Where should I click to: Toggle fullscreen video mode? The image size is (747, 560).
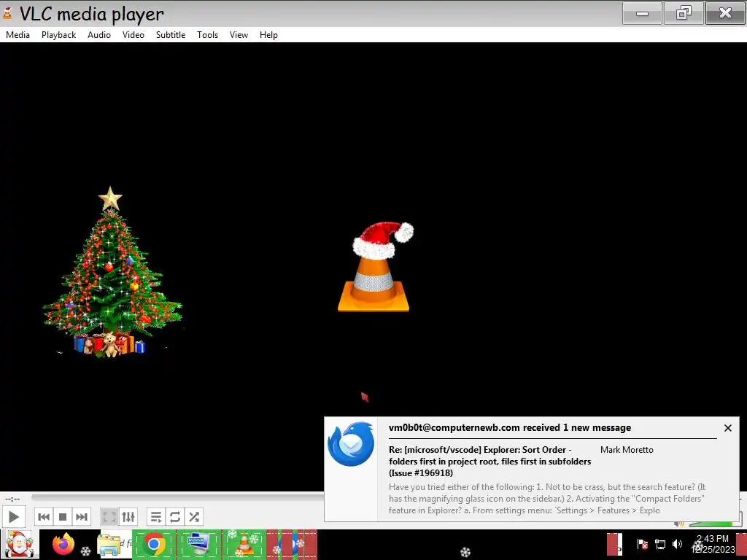point(109,517)
